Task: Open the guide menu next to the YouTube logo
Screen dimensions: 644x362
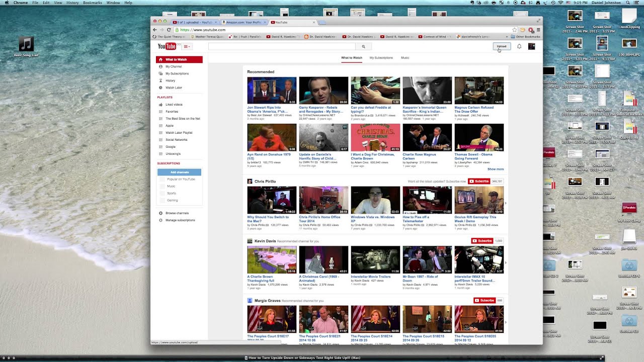Action: [x=187, y=46]
